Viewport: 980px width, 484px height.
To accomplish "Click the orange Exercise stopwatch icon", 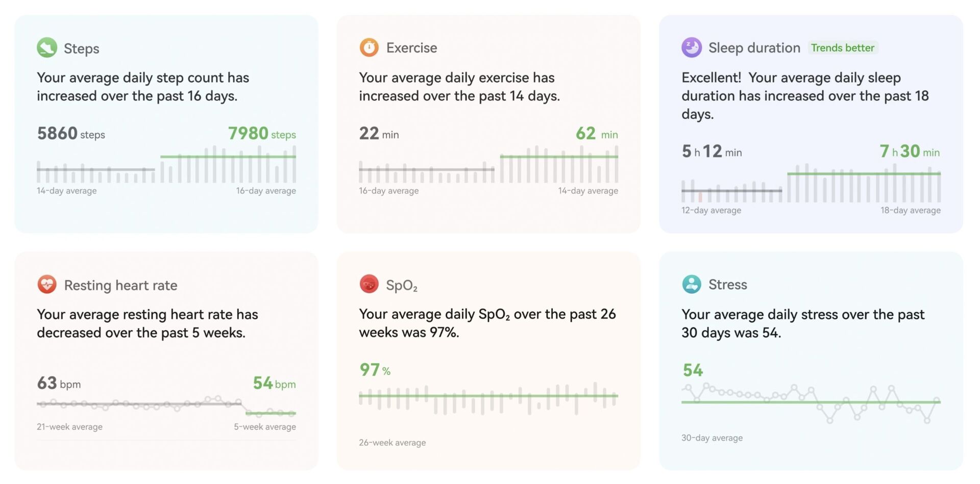I will click(369, 47).
